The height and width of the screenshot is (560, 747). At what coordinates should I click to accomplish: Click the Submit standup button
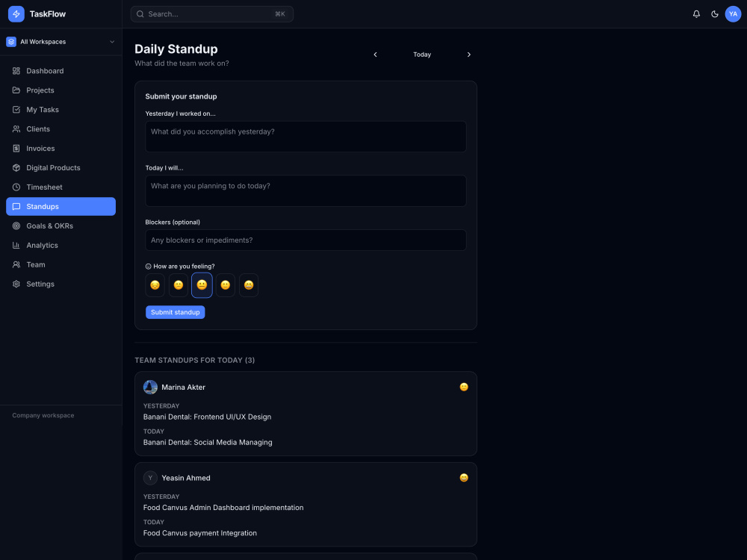pos(176,312)
